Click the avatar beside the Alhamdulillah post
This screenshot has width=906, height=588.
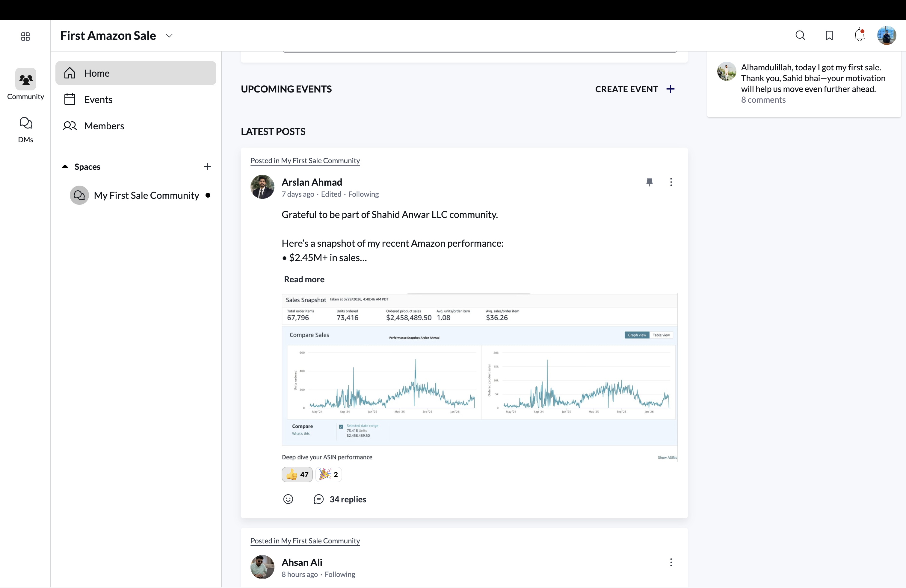[727, 72]
